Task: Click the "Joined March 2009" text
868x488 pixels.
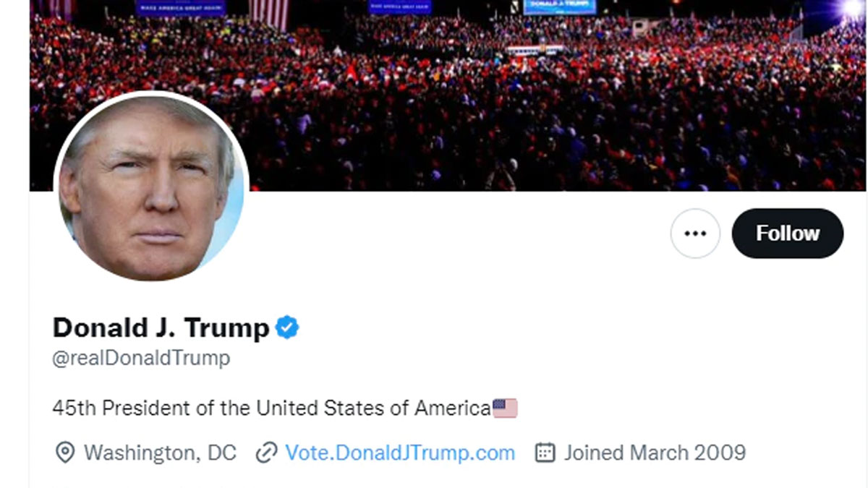Action: pos(655,453)
